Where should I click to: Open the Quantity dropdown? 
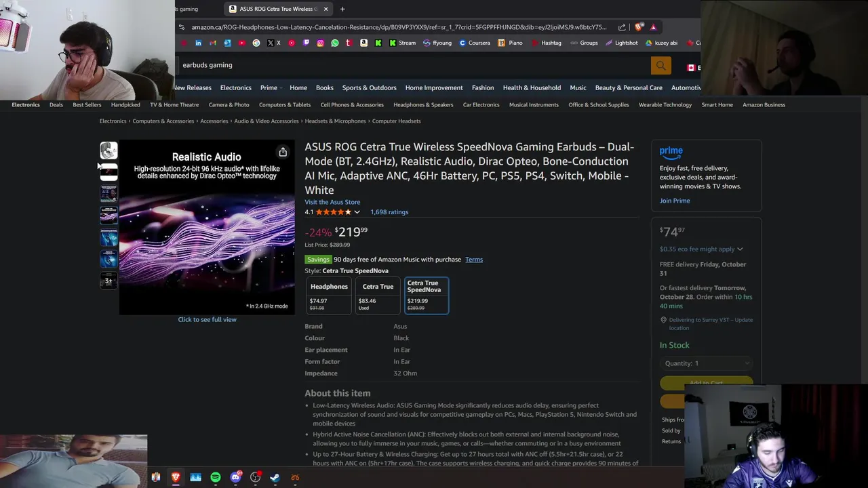point(706,363)
